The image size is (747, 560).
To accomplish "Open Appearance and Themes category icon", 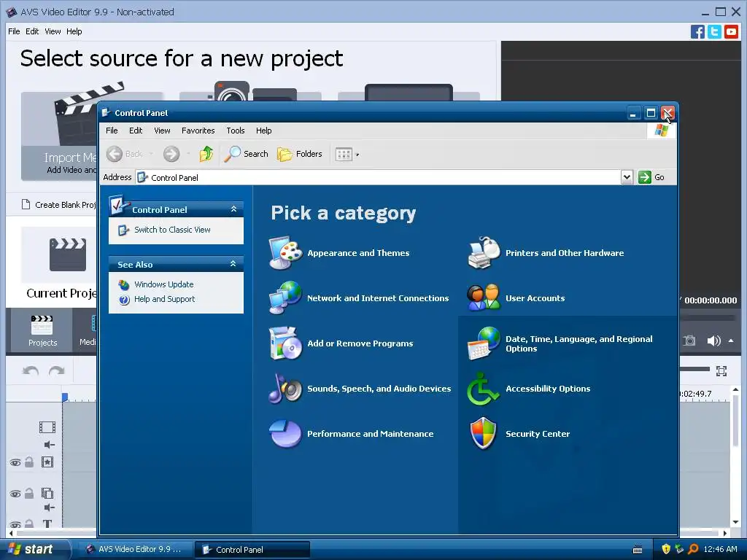I will pyautogui.click(x=285, y=253).
